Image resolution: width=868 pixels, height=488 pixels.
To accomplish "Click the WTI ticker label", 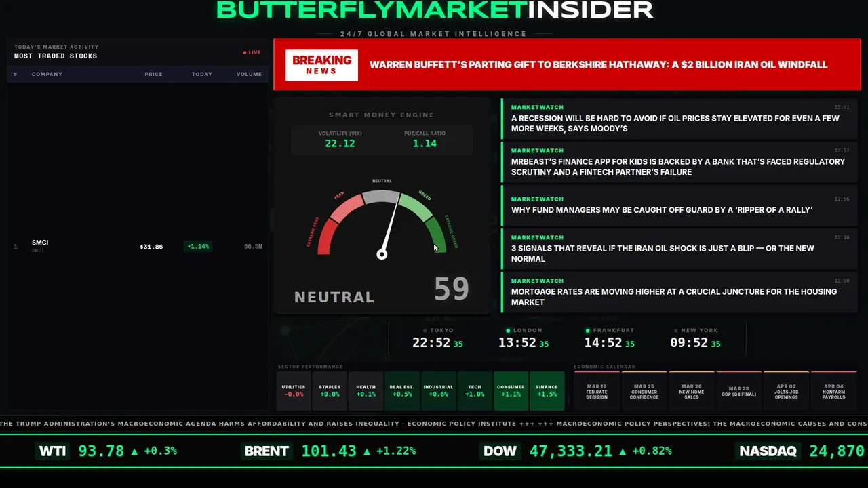I will pos(52,451).
